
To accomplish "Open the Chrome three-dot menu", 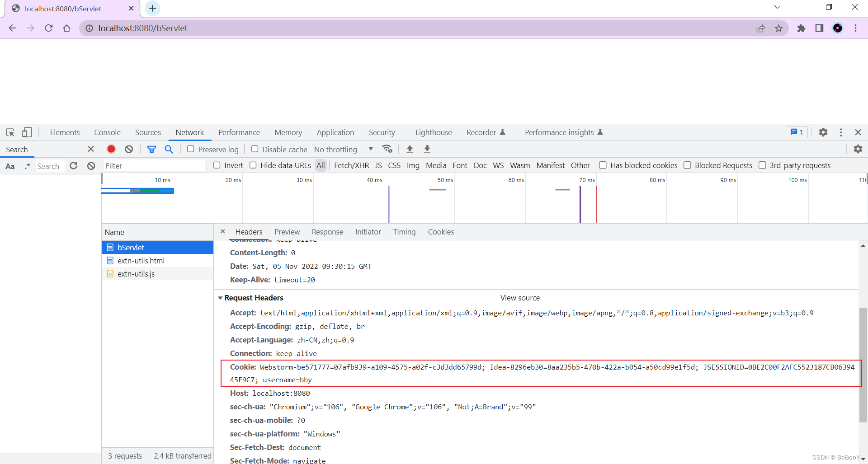I will coord(855,28).
